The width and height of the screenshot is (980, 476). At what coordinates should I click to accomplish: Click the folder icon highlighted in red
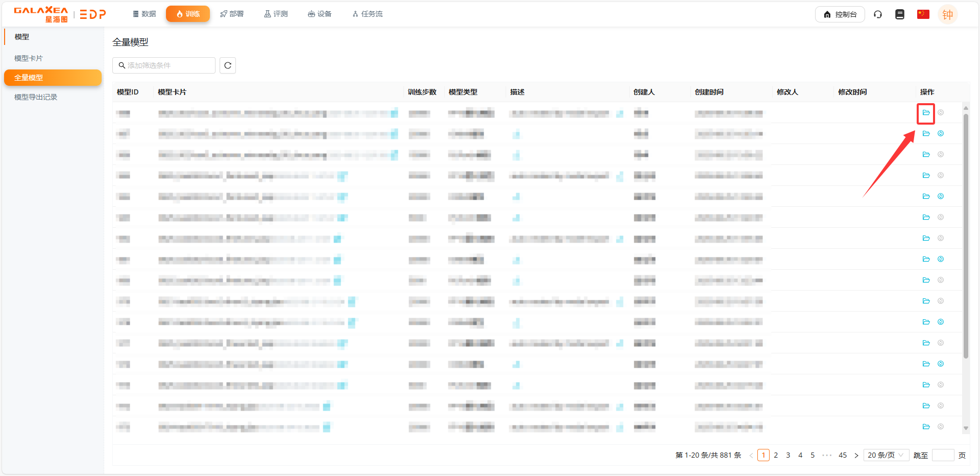926,113
